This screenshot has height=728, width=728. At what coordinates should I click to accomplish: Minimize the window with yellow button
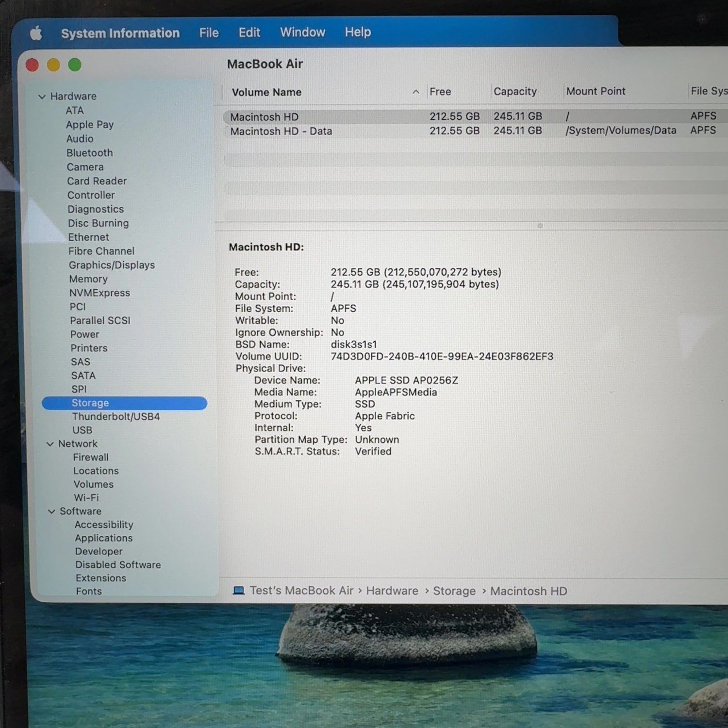[53, 65]
